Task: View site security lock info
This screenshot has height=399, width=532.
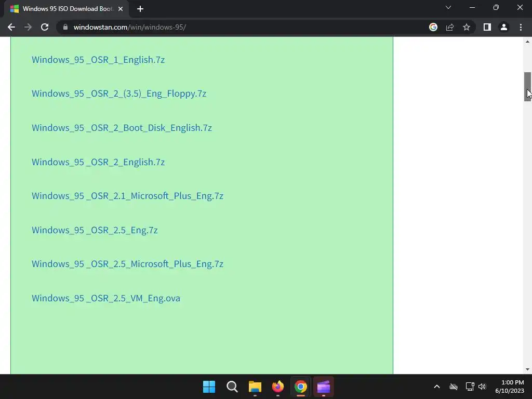Action: coord(65,27)
